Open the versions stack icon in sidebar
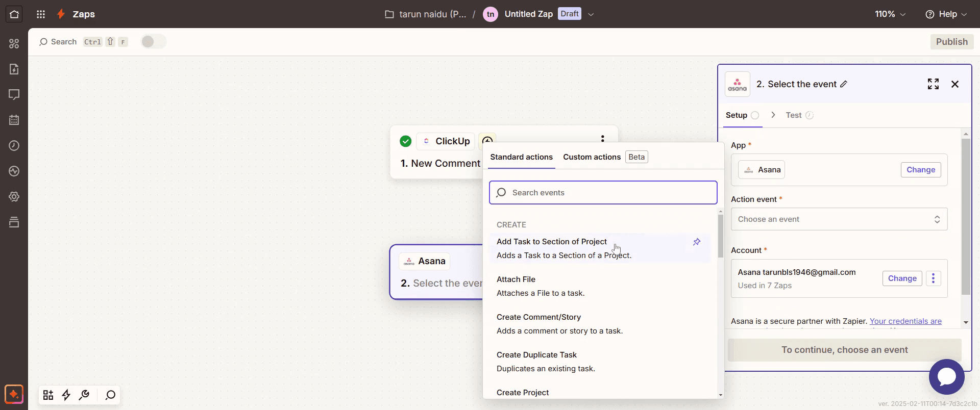980x410 pixels. coord(14,222)
